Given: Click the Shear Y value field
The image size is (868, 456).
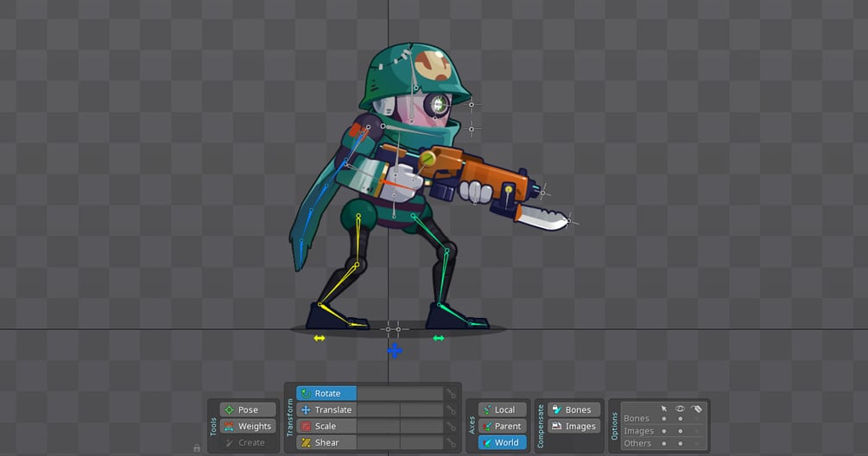Looking at the screenshot, I should click(421, 443).
